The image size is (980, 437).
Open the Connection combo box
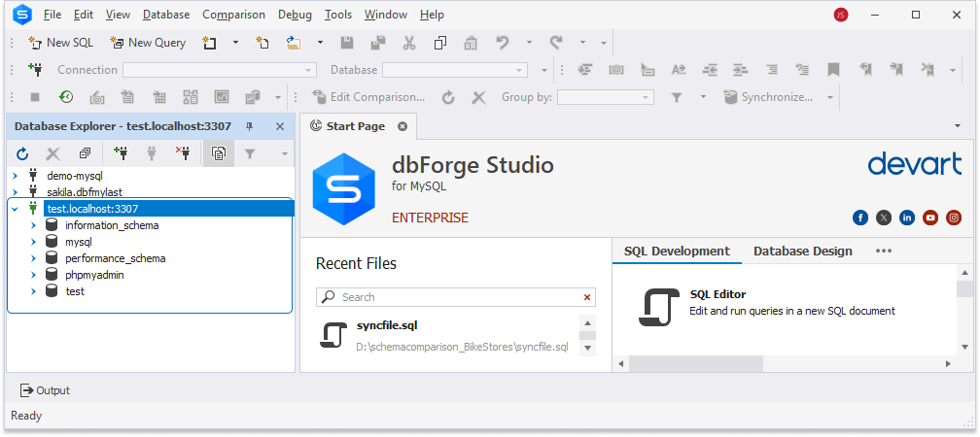point(220,70)
